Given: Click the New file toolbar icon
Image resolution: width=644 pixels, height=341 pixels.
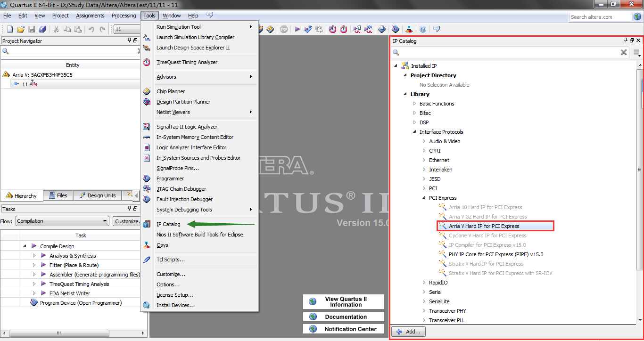Looking at the screenshot, I should [9, 29].
